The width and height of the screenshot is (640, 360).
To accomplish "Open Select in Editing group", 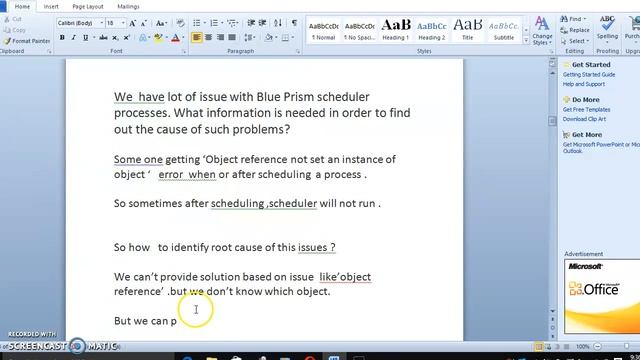I will pos(575,41).
